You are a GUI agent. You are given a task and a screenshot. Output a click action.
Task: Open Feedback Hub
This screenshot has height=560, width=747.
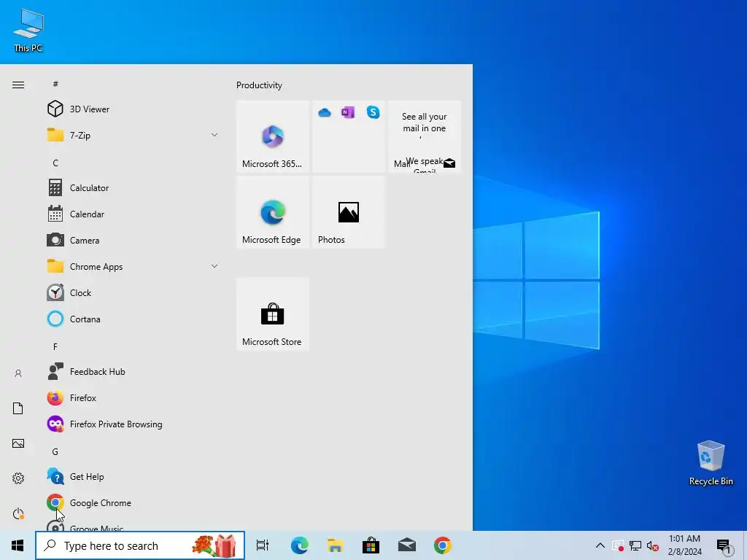tap(133, 371)
